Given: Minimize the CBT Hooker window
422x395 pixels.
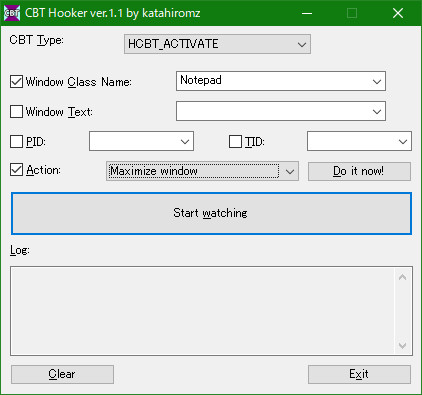Looking at the screenshot, I should tap(307, 13).
